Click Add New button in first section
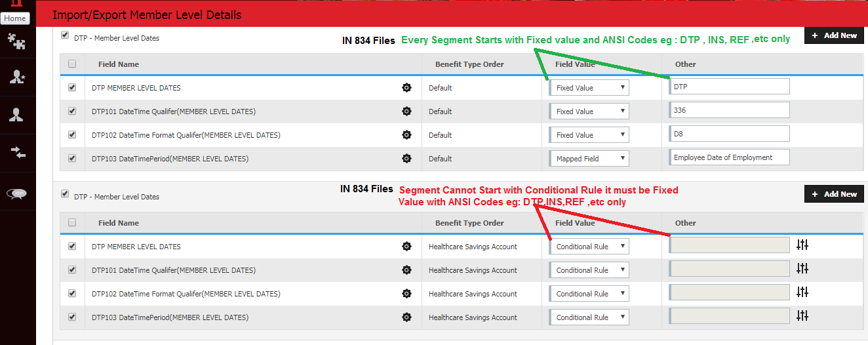This screenshot has height=345, width=868. [x=834, y=35]
